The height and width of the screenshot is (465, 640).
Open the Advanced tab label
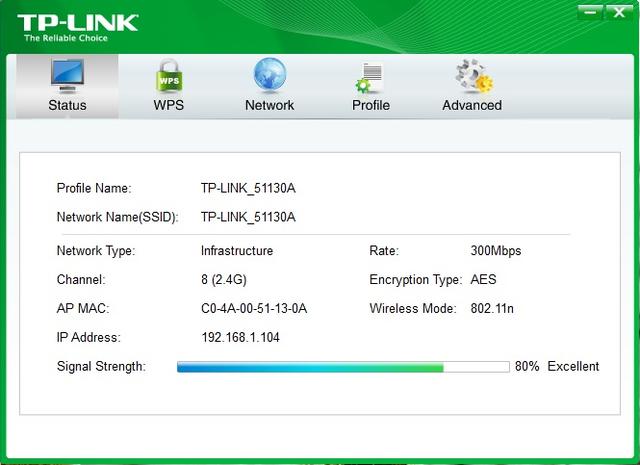[x=472, y=105]
